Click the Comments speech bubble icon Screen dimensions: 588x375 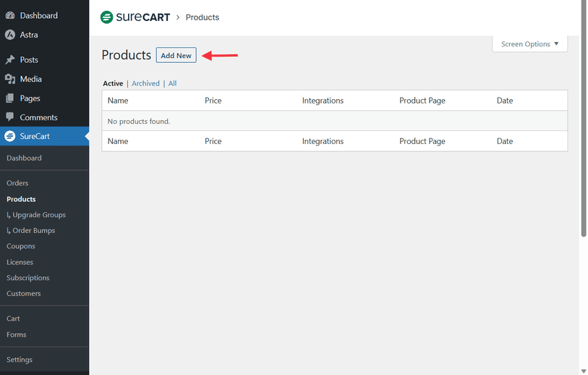(x=10, y=117)
